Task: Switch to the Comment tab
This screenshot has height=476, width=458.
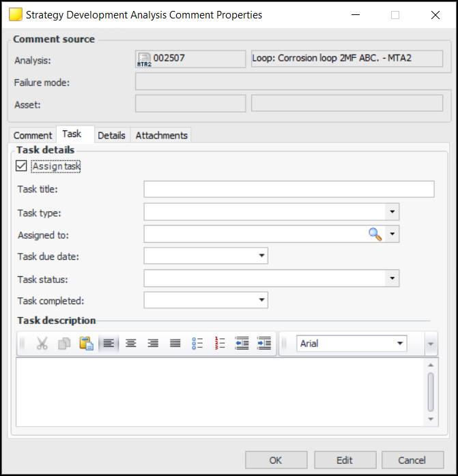Action: (x=33, y=136)
